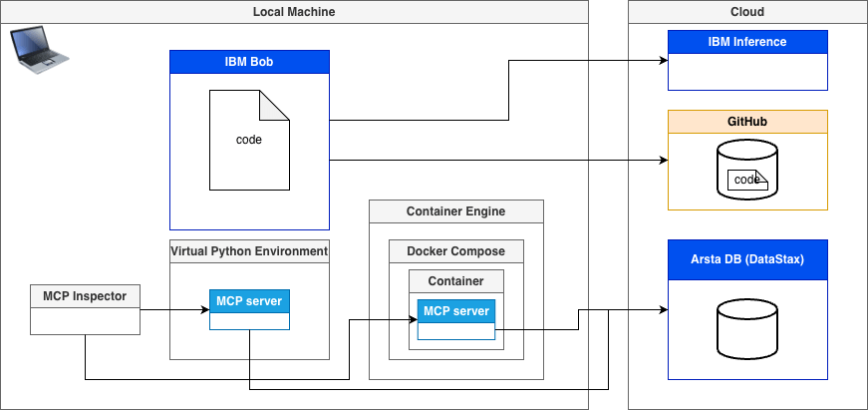868x410 pixels.
Task: Click the arrowhead entering Arsta DB box
Action: tap(661, 309)
